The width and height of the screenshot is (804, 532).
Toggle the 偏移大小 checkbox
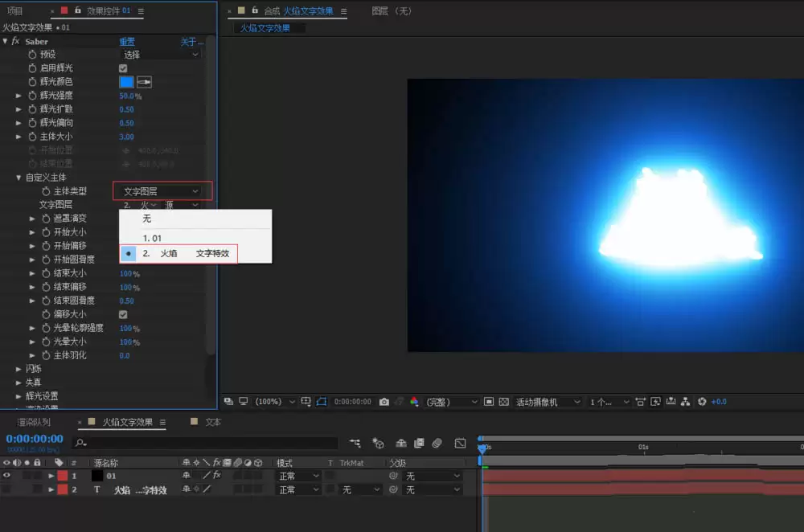point(123,315)
